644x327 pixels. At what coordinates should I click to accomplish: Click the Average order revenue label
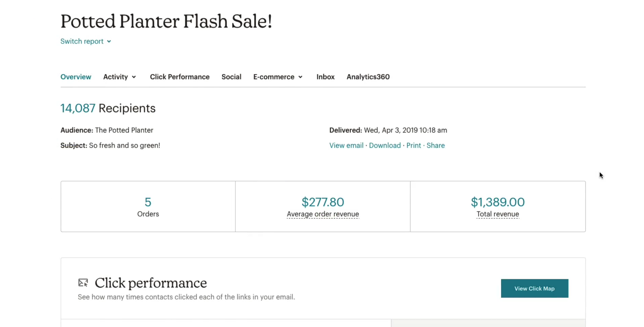click(323, 214)
